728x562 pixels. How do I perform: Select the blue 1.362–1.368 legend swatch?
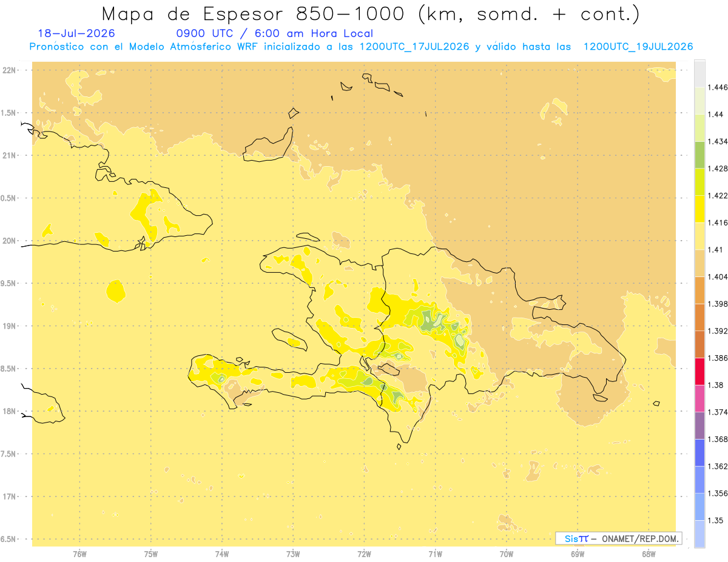click(699, 452)
